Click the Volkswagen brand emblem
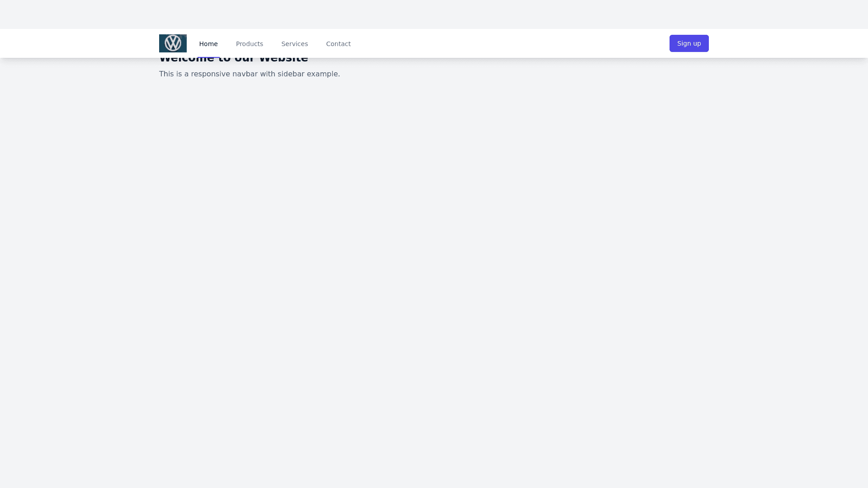The height and width of the screenshot is (488, 868). [x=173, y=43]
